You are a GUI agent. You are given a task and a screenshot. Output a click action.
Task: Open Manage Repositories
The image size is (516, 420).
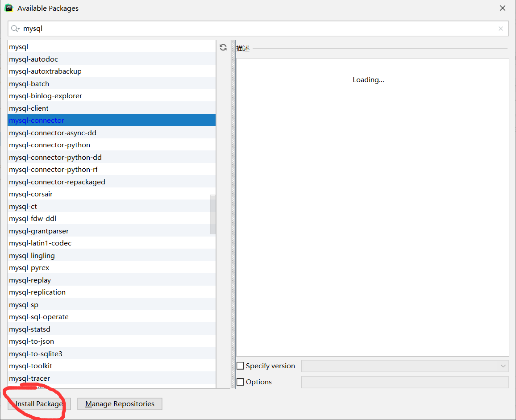120,403
